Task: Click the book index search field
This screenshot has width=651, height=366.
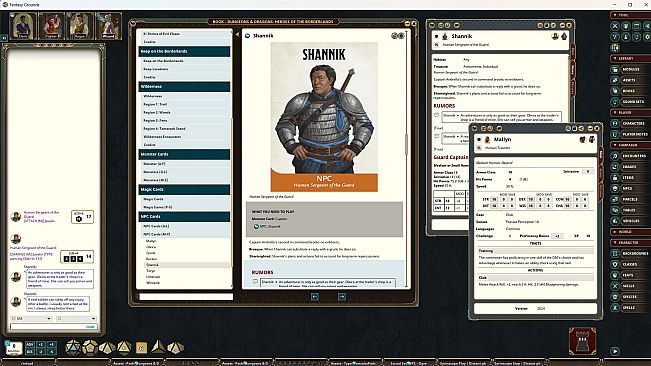Action: (186, 297)
